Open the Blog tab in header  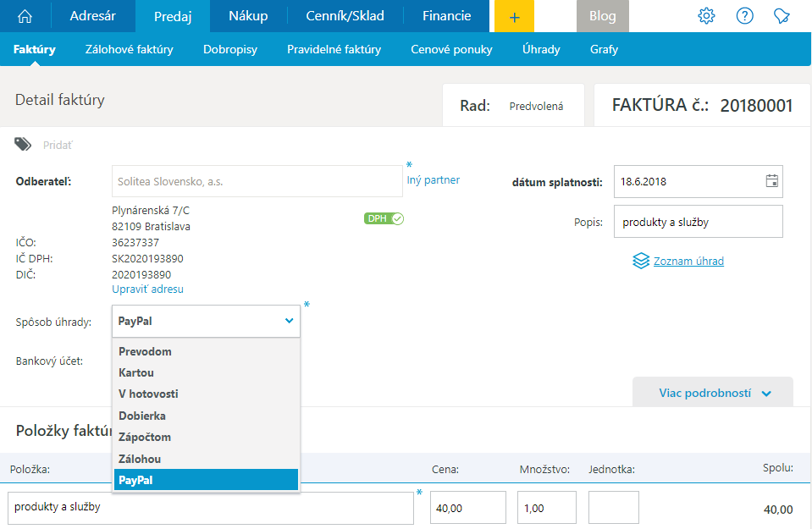(x=603, y=16)
